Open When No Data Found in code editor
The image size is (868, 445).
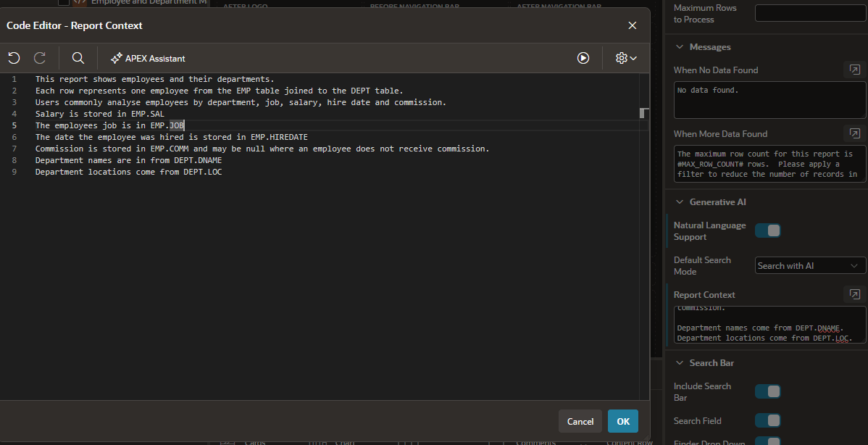click(855, 70)
